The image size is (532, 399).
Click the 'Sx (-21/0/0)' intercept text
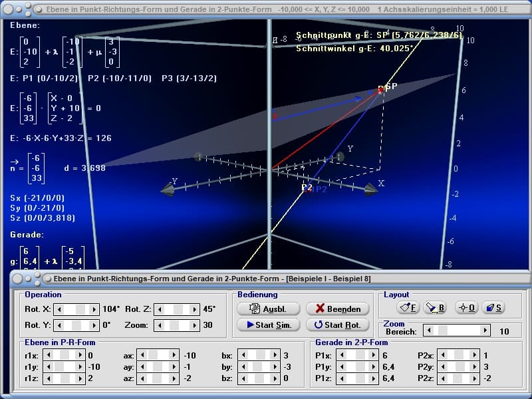[37, 198]
